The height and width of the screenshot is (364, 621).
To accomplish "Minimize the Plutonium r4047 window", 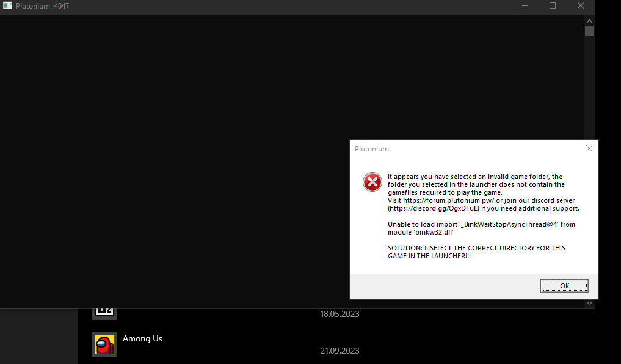I will click(x=525, y=6).
